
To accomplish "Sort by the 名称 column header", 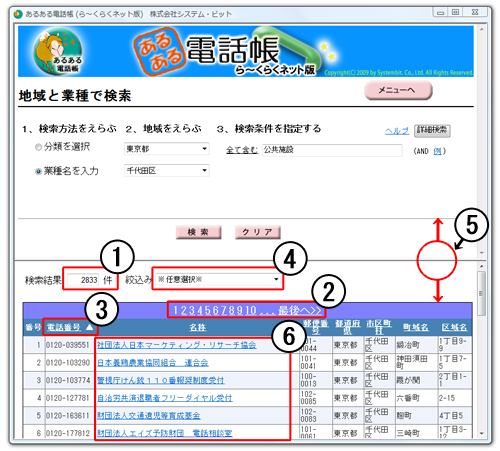I will [198, 328].
